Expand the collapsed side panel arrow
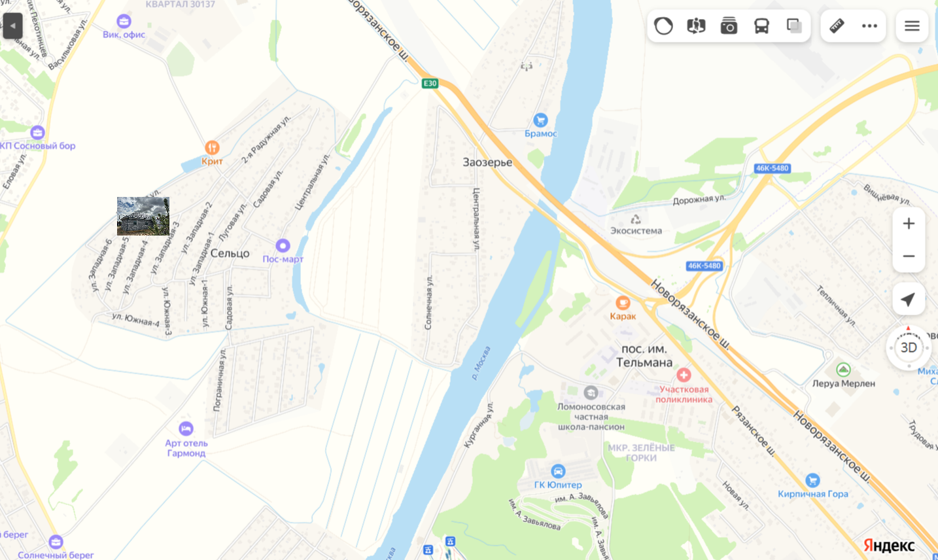Image resolution: width=938 pixels, height=560 pixels. tap(12, 26)
